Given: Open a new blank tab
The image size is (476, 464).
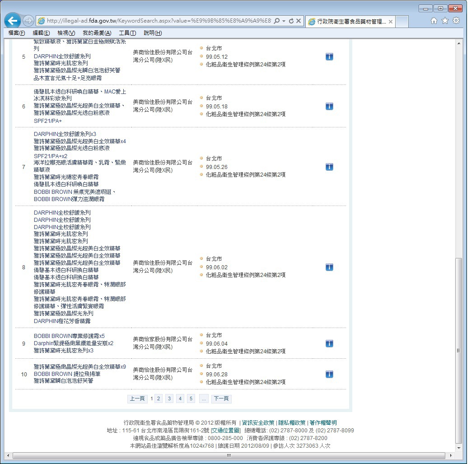Looking at the screenshot, I should click(402, 22).
